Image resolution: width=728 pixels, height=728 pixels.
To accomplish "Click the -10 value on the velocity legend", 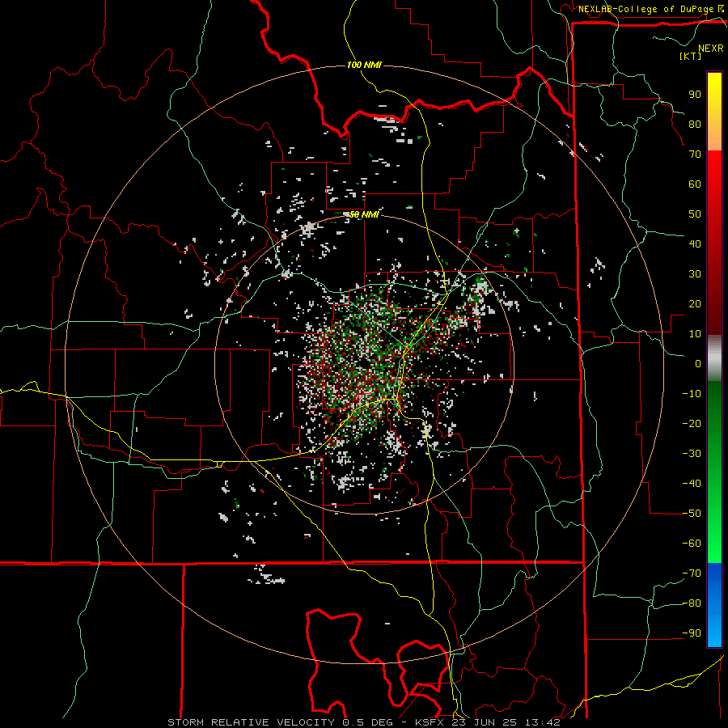I will pyautogui.click(x=692, y=394).
